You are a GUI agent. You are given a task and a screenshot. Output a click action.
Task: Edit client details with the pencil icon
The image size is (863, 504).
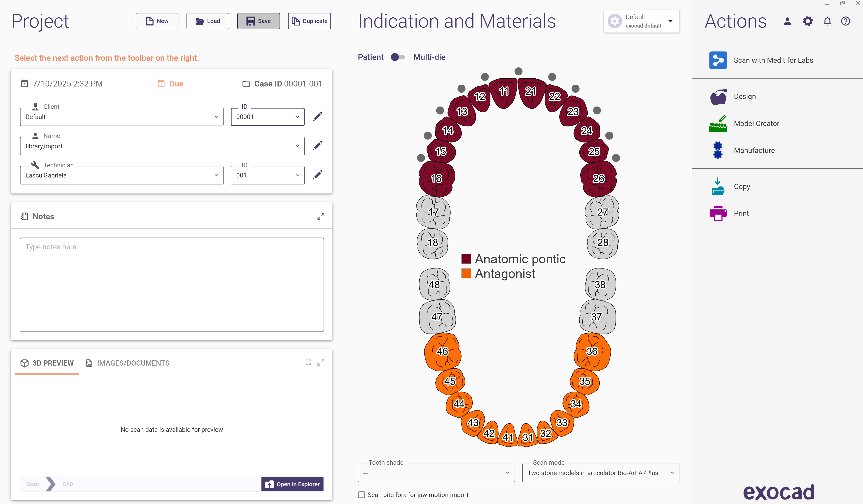click(x=318, y=117)
